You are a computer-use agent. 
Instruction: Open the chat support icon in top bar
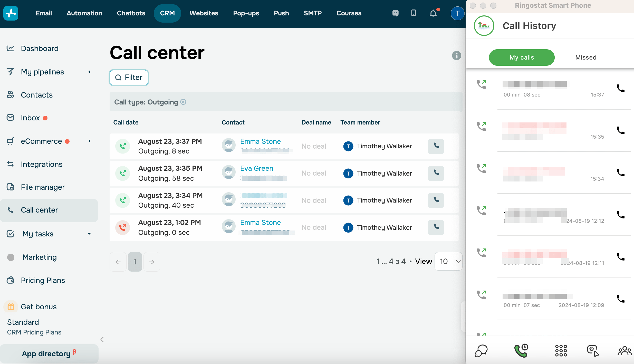tap(396, 13)
